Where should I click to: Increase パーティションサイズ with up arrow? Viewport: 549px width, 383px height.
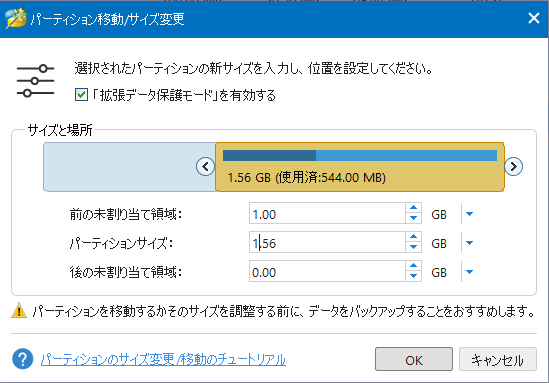(414, 237)
